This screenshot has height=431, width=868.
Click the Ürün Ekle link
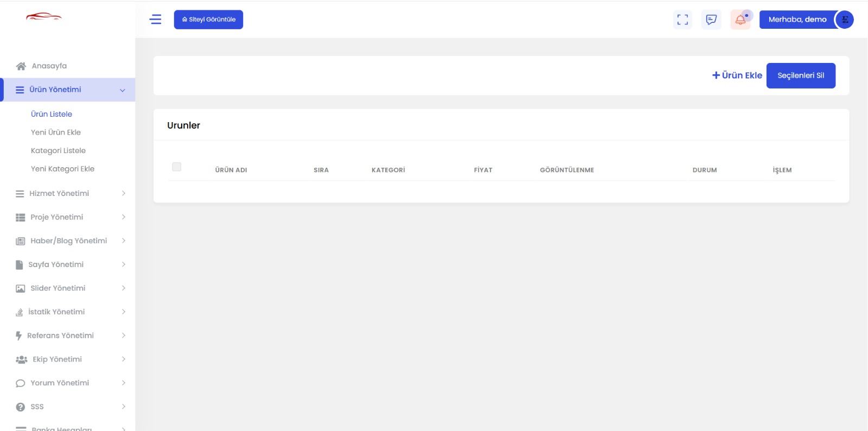tap(737, 75)
